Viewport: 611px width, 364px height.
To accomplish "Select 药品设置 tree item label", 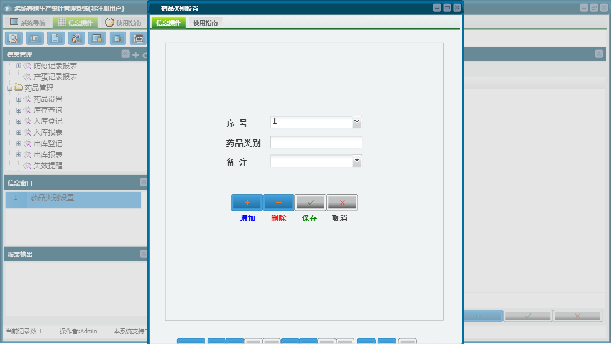I will (48, 99).
